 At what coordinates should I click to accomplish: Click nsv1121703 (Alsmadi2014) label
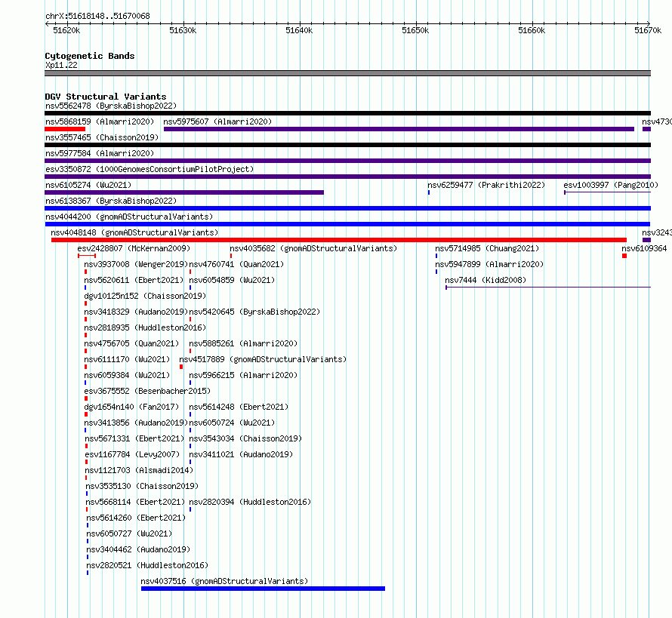pyautogui.click(x=139, y=470)
